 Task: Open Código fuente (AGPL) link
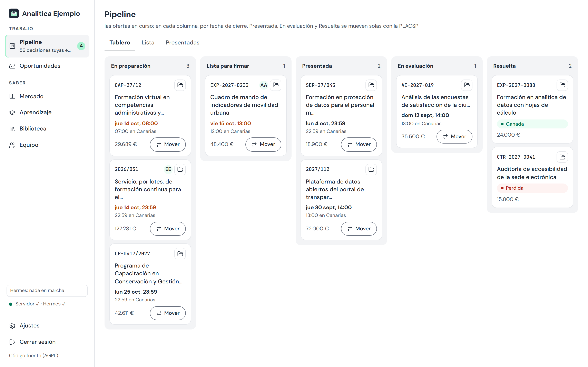point(33,355)
